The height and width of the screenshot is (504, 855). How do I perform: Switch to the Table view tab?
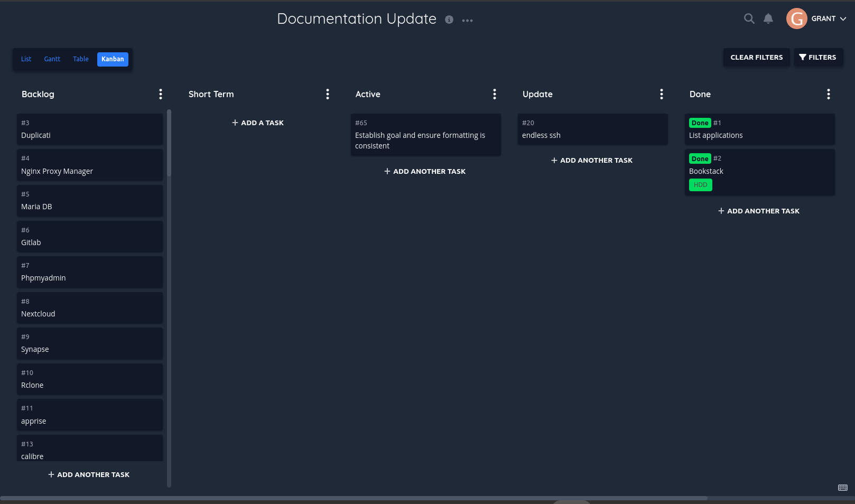pos(81,59)
